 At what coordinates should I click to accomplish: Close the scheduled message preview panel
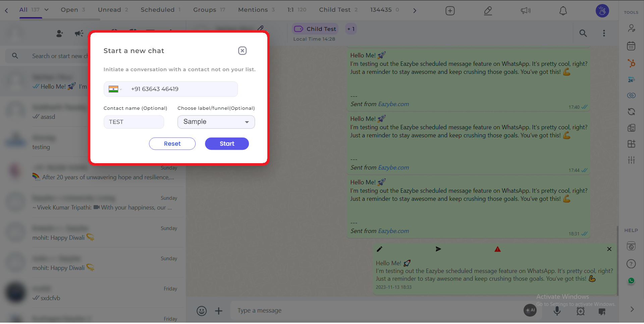609,249
